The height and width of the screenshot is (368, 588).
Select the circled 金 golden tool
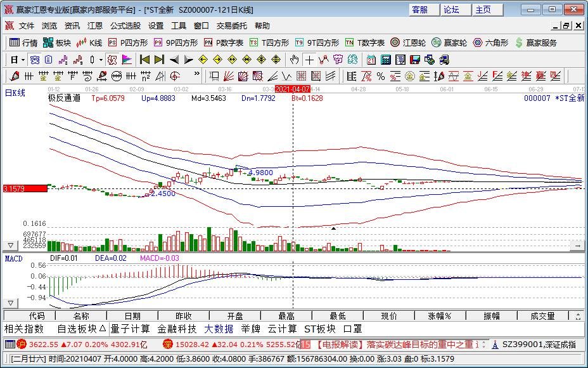point(410,76)
